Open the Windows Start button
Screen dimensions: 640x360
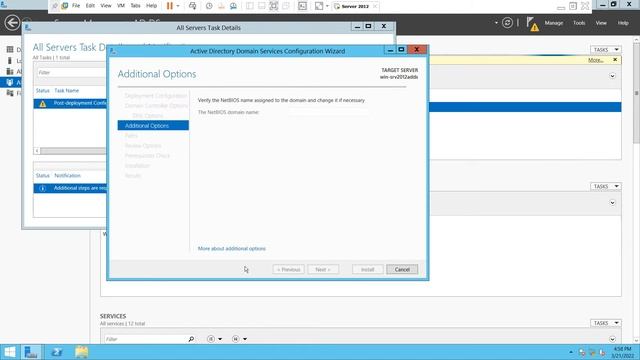click(x=9, y=352)
